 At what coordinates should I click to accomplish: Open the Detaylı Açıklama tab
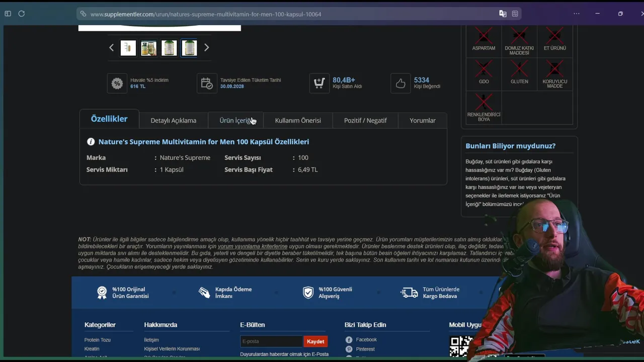coord(174,121)
